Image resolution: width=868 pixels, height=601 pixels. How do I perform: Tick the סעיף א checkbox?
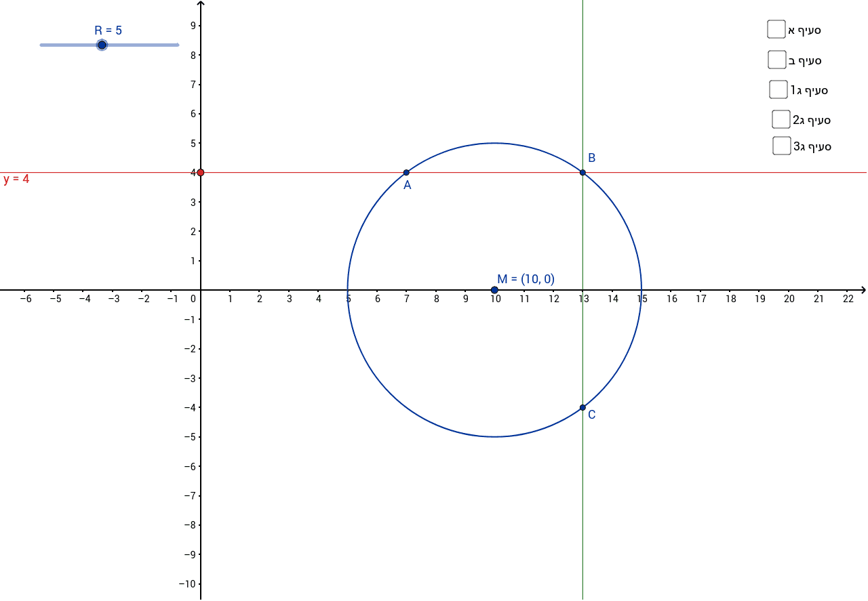tap(776, 30)
